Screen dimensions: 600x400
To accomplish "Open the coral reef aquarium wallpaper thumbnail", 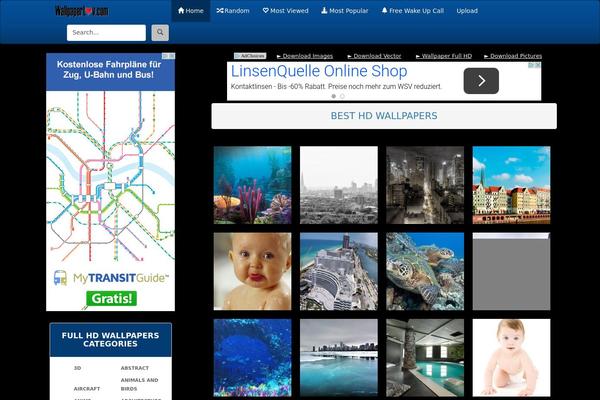I will tap(253, 185).
